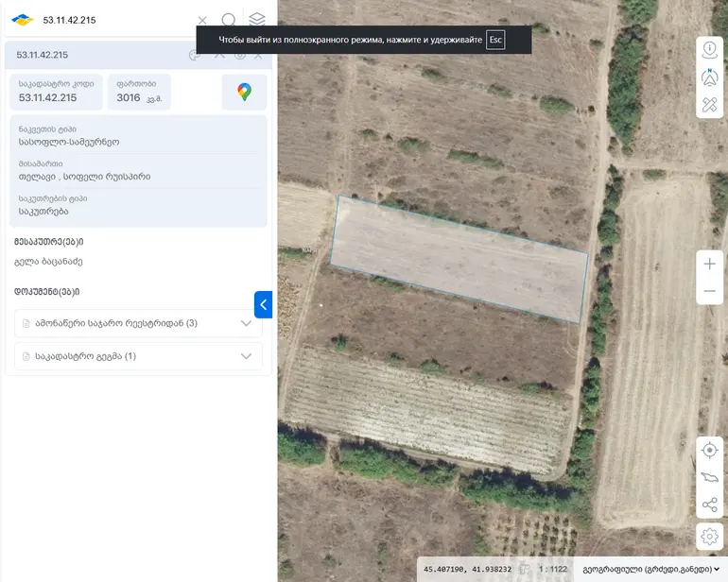Toggle parcel visibility eye icon
The image size is (728, 582).
(239, 55)
